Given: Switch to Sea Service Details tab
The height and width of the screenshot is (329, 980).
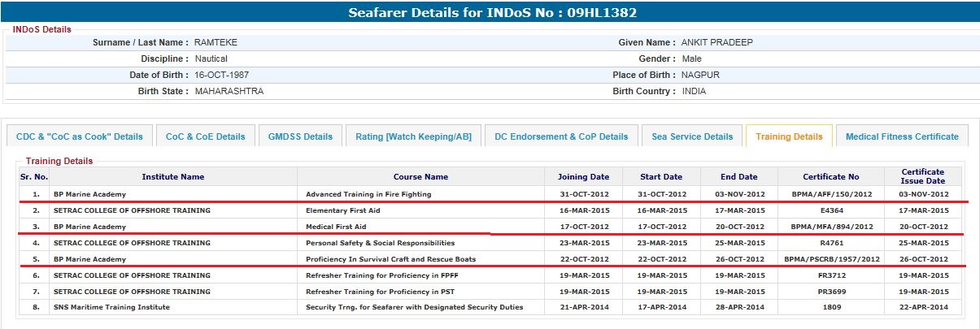Looking at the screenshot, I should click(692, 136).
